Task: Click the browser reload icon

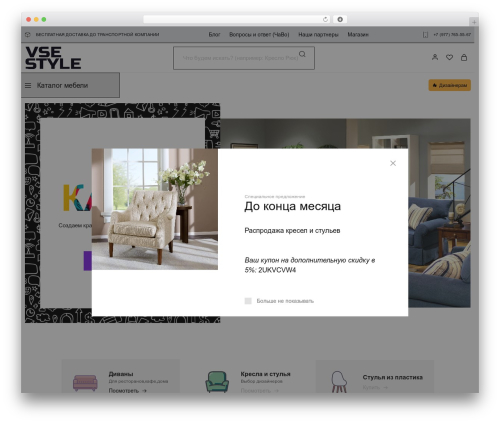Action: (325, 19)
